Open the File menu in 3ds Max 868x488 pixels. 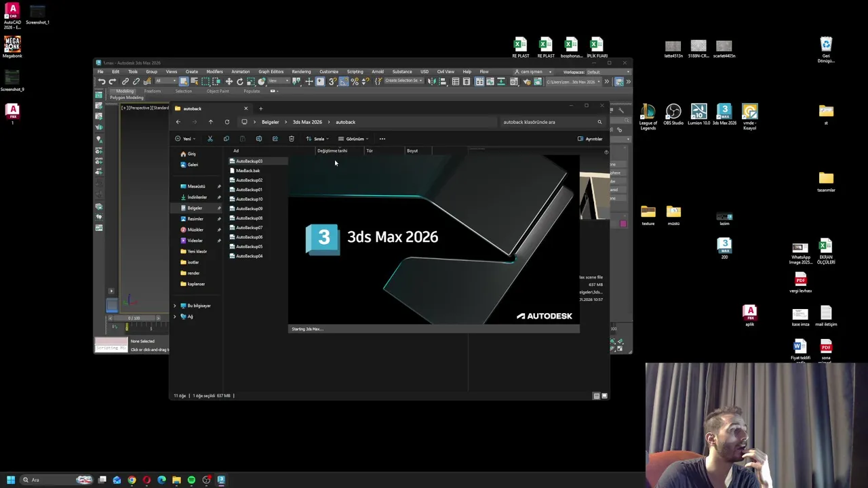coord(100,72)
